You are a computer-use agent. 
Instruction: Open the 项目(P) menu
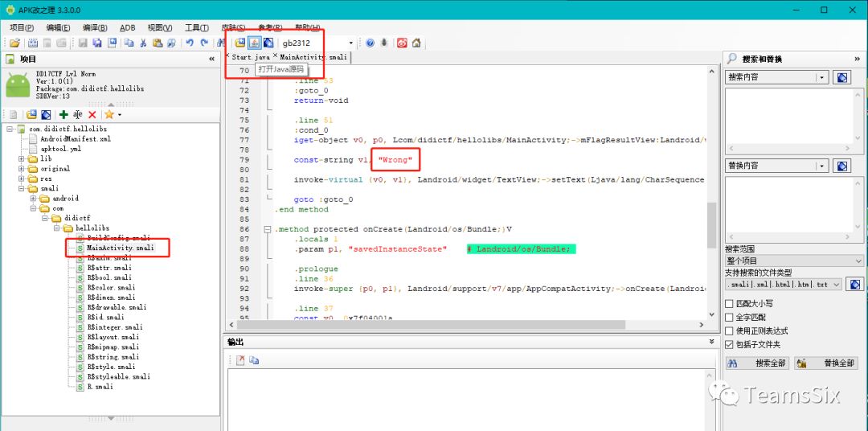[x=22, y=27]
